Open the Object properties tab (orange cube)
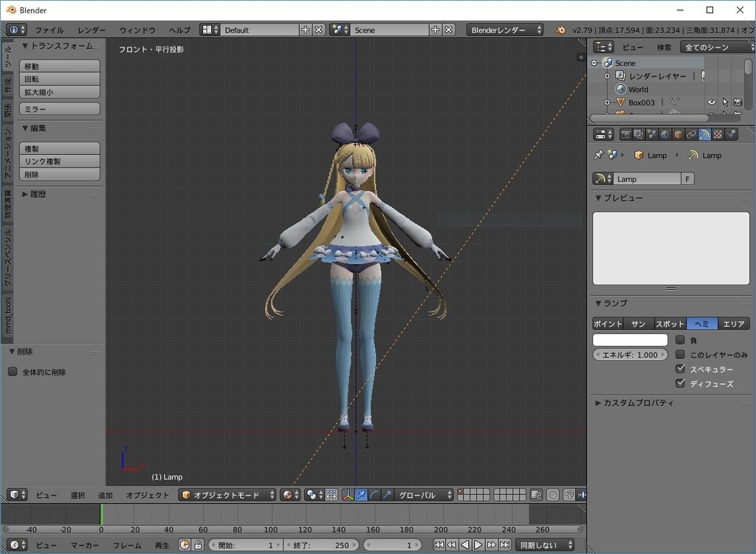The image size is (756, 554). [678, 134]
